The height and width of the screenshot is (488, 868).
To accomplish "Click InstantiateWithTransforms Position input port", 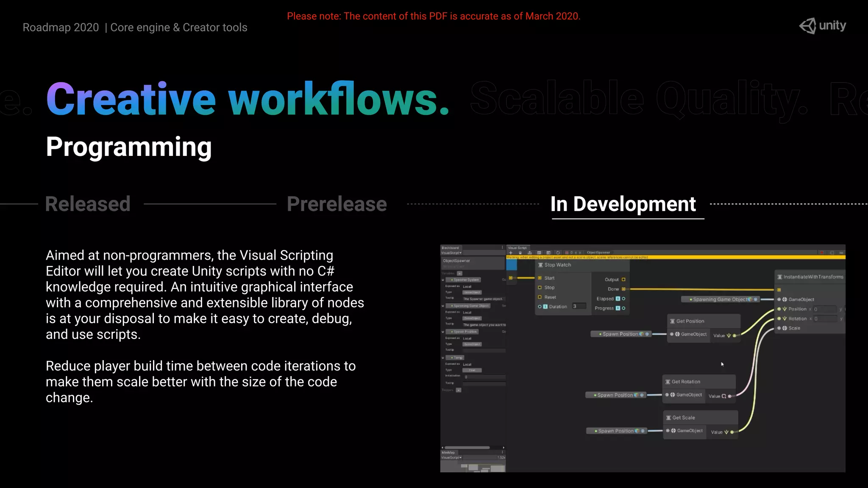I will 779,309.
